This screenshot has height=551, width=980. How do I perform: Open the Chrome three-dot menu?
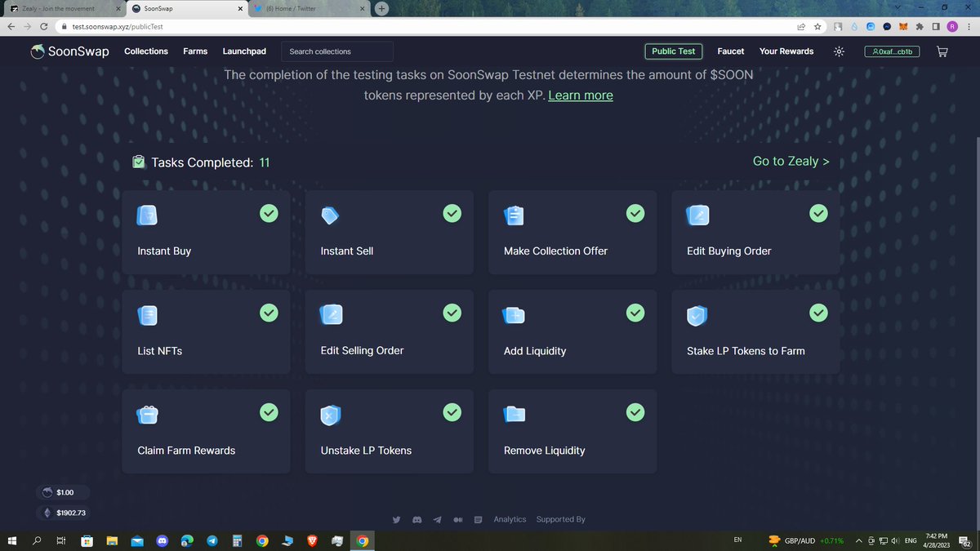[969, 26]
